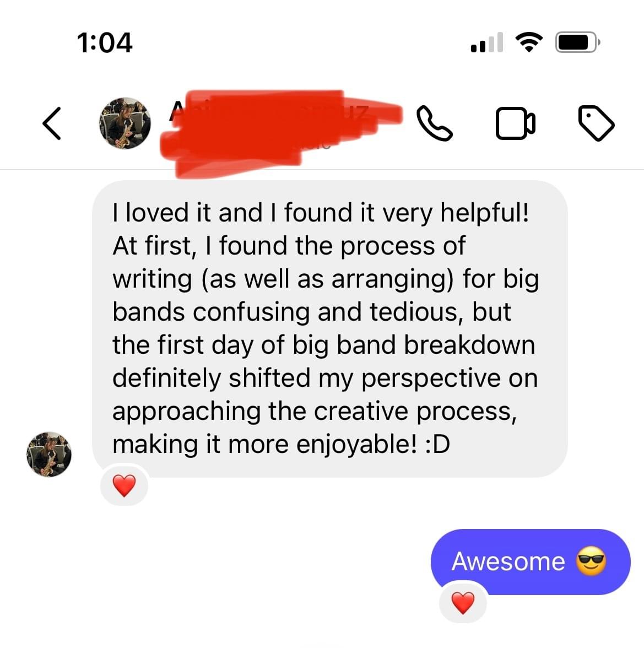644x648 pixels.
Task: Open the label tag icon
Action: pyautogui.click(x=596, y=123)
